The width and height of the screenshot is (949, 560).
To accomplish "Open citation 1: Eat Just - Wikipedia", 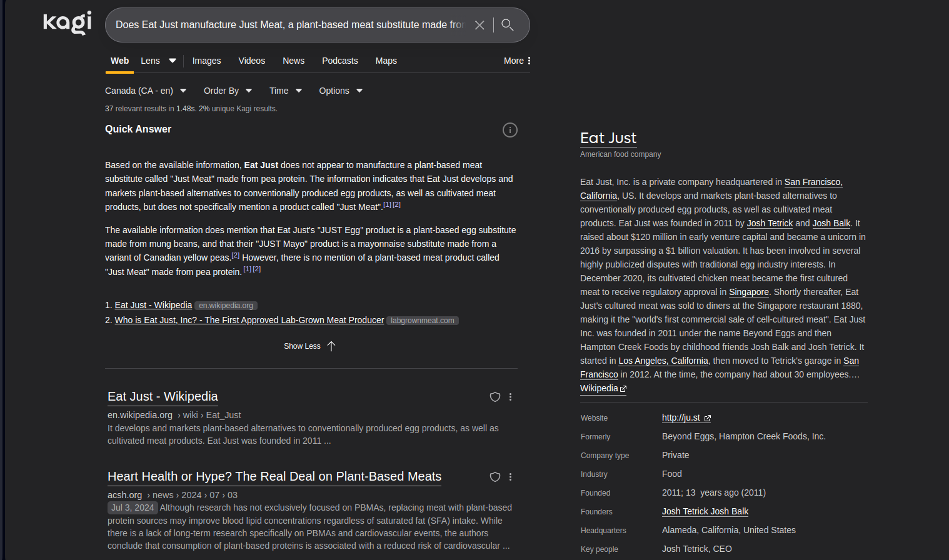I will [x=153, y=305].
